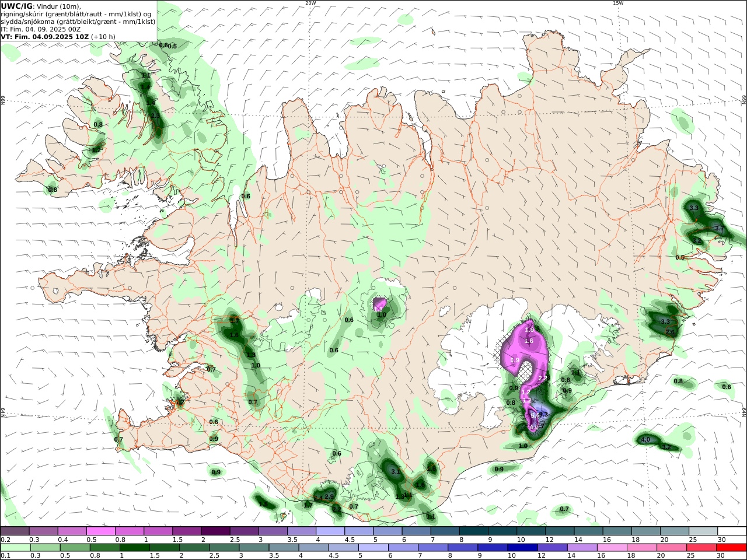Click the 'VT: Fim. 04.09.2025 10Z' valid time line
Viewport: 747px width, 560px height.
pyautogui.click(x=45, y=37)
